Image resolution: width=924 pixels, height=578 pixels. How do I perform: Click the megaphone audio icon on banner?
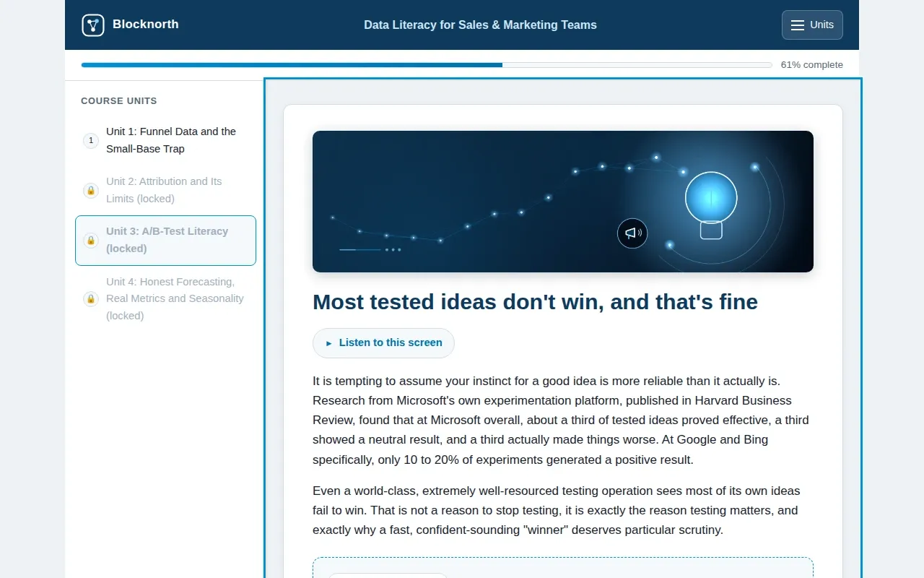pos(632,233)
